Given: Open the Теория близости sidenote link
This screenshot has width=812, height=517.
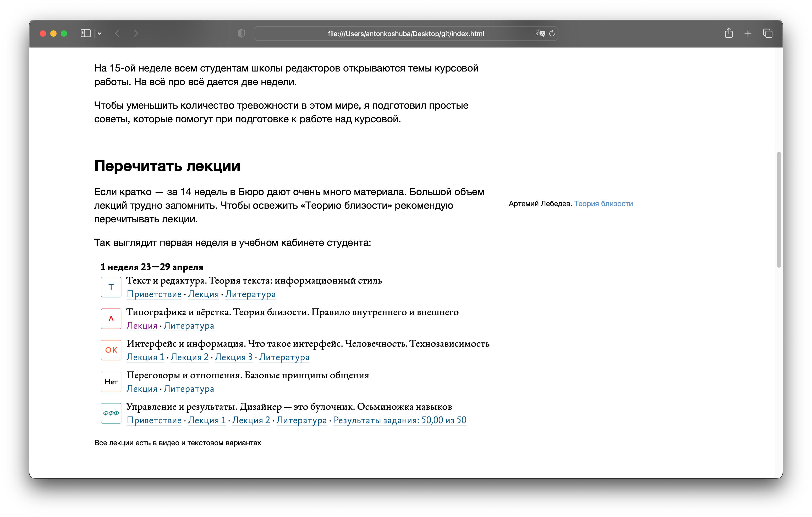Looking at the screenshot, I should (x=603, y=204).
